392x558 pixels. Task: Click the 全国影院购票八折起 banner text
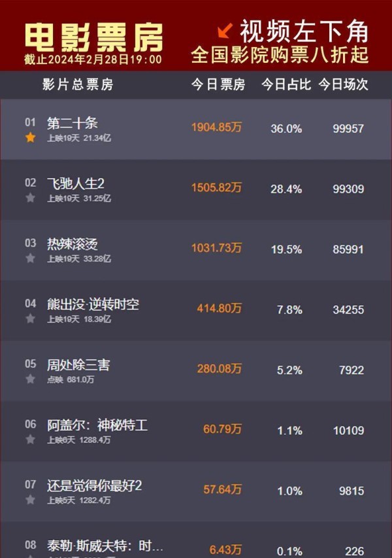[280, 55]
